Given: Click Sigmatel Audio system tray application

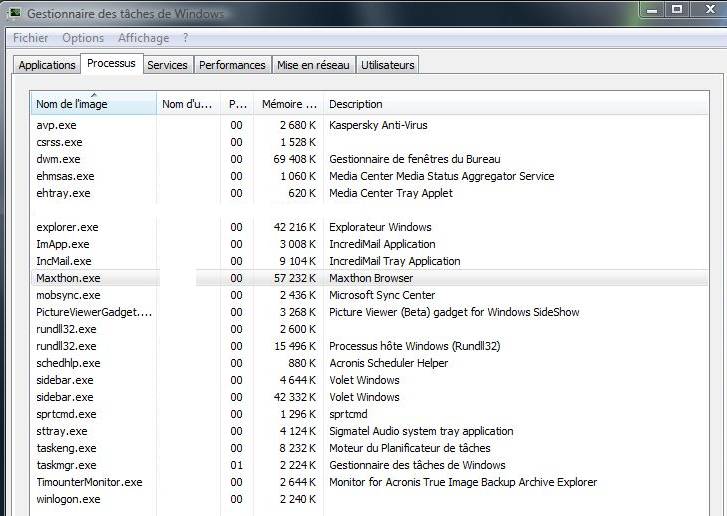Looking at the screenshot, I should click(421, 431).
